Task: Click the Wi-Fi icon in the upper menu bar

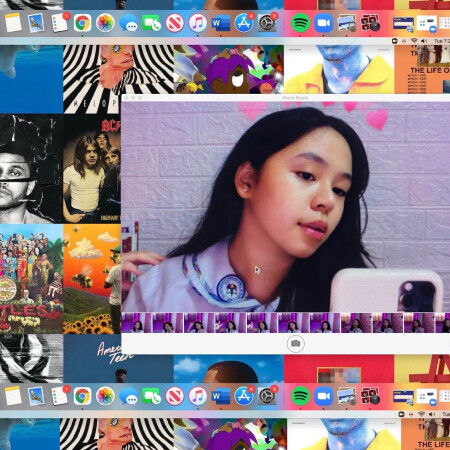Action: 414,41
